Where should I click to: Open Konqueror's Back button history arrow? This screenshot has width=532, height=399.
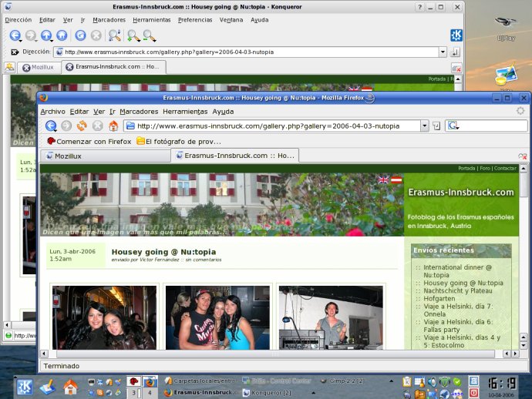tap(21, 41)
